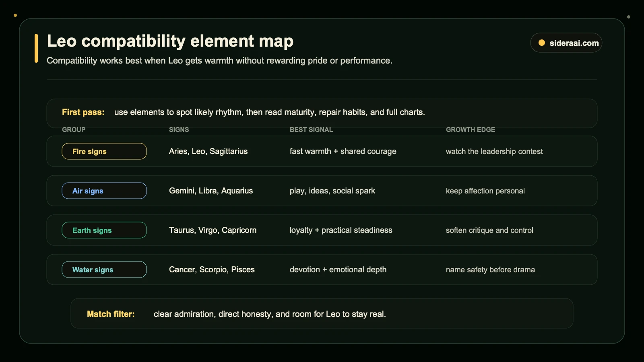Click 'Gemini, Libra, Aquarius' cell
The width and height of the screenshot is (644, 362).
tap(211, 191)
